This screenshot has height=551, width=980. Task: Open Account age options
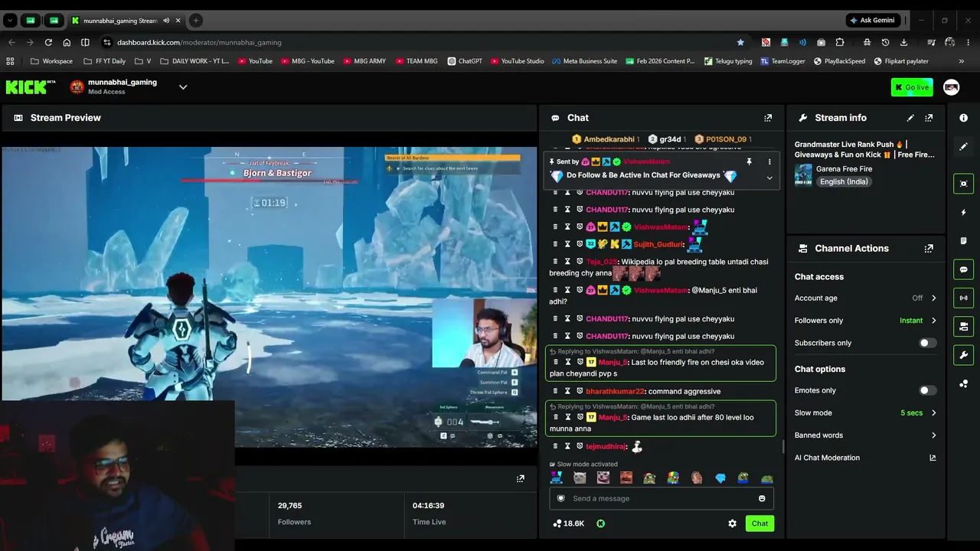tap(865, 298)
